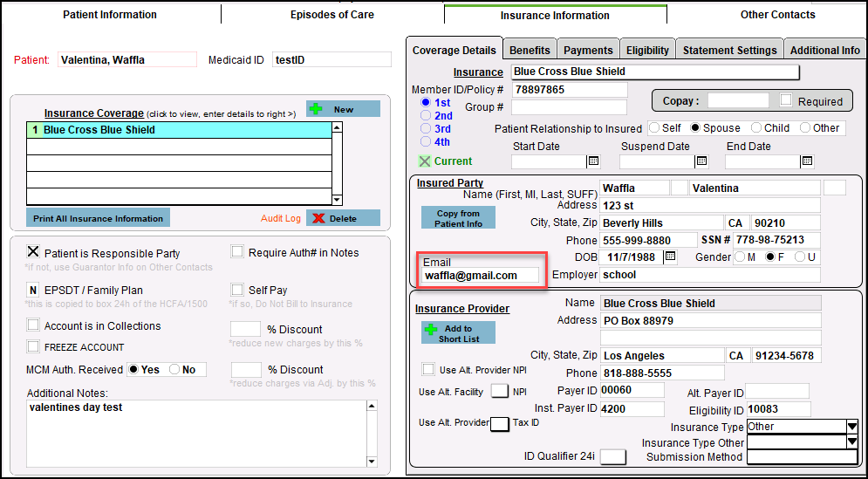Click the Email input field
This screenshot has height=479, width=868.
(481, 275)
